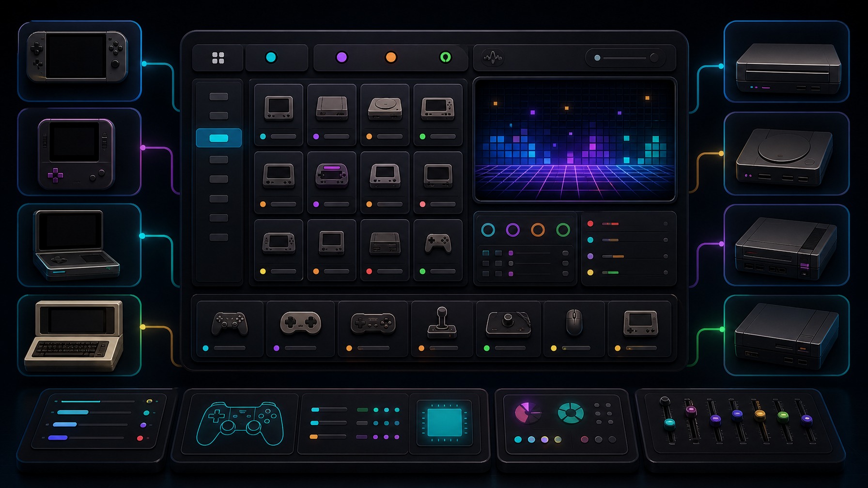
Task: Open the top-row handheld card with cyan dot
Action: [279, 115]
